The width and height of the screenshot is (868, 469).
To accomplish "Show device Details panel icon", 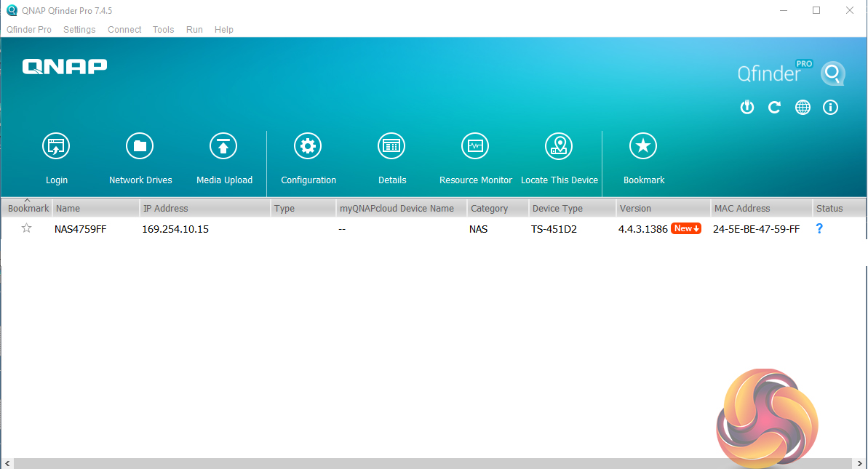I will point(391,147).
